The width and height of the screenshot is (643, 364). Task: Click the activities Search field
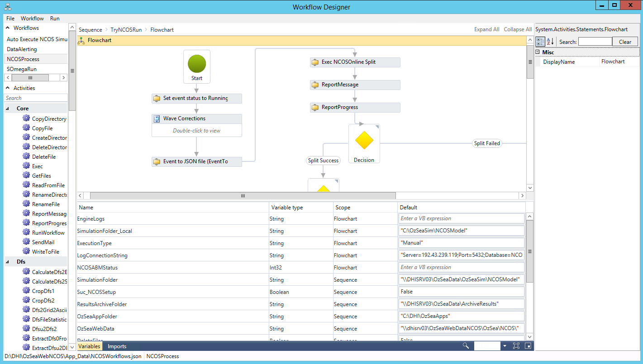36,98
